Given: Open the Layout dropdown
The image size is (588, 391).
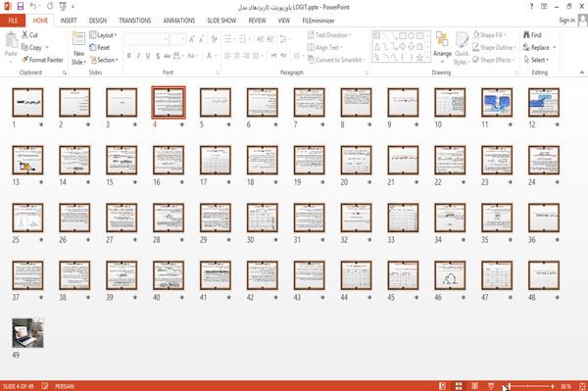Looking at the screenshot, I should [103, 35].
